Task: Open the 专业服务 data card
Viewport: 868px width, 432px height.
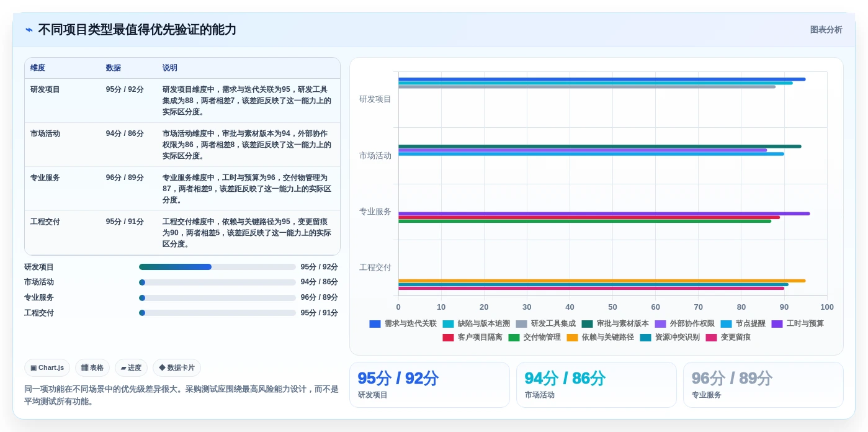Action: tap(763, 385)
